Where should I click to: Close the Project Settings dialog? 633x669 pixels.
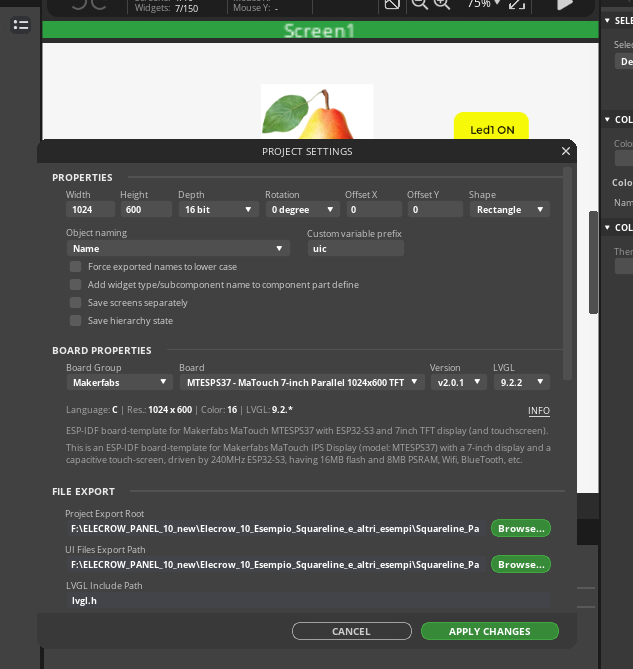coord(566,151)
